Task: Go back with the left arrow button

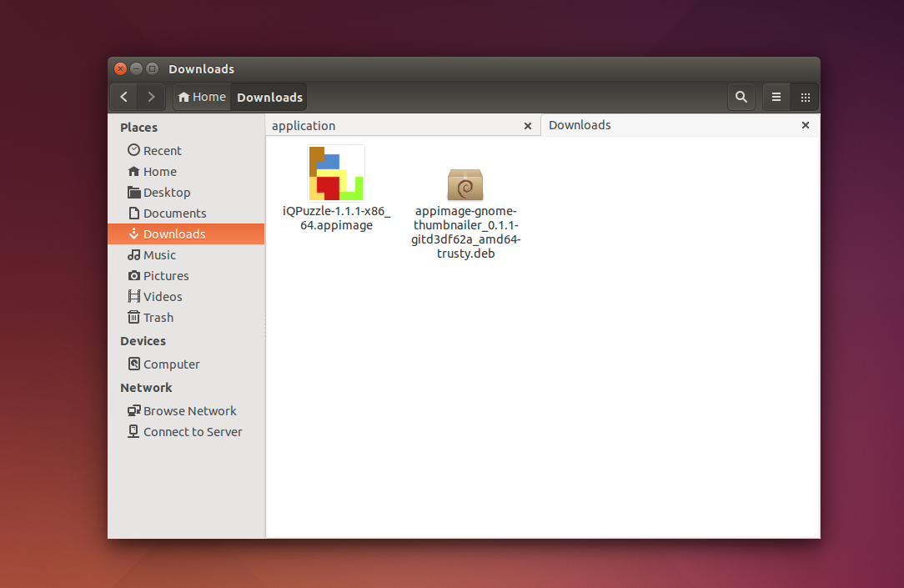Action: 124,97
